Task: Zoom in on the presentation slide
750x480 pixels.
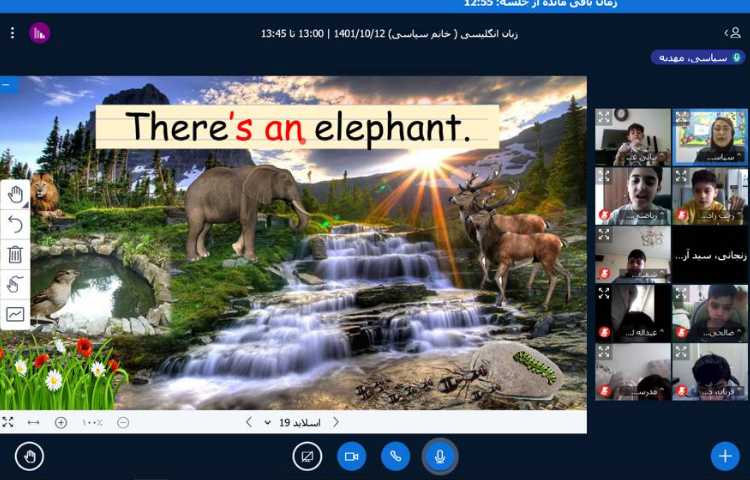Action: 61,422
